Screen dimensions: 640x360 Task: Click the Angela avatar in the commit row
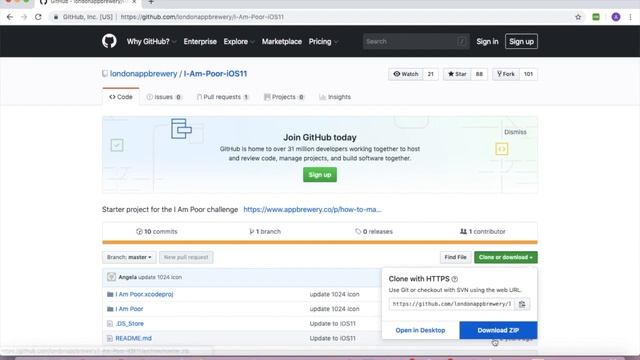111,277
